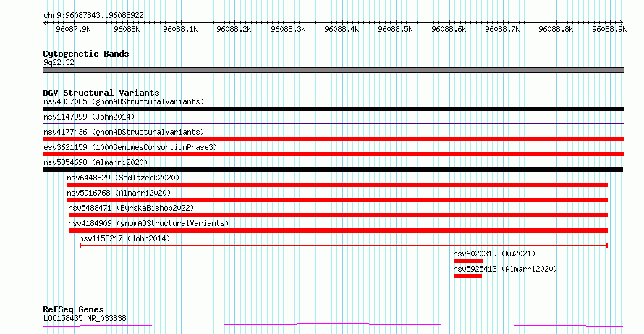Select the red bar for nsv5916768
Image resolution: width=644 pixels, height=334 pixels.
[337, 200]
